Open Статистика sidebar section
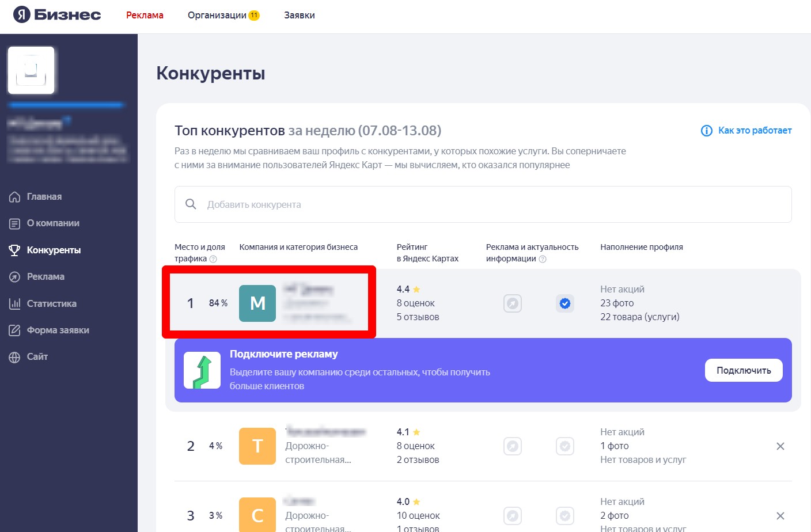 coord(51,303)
